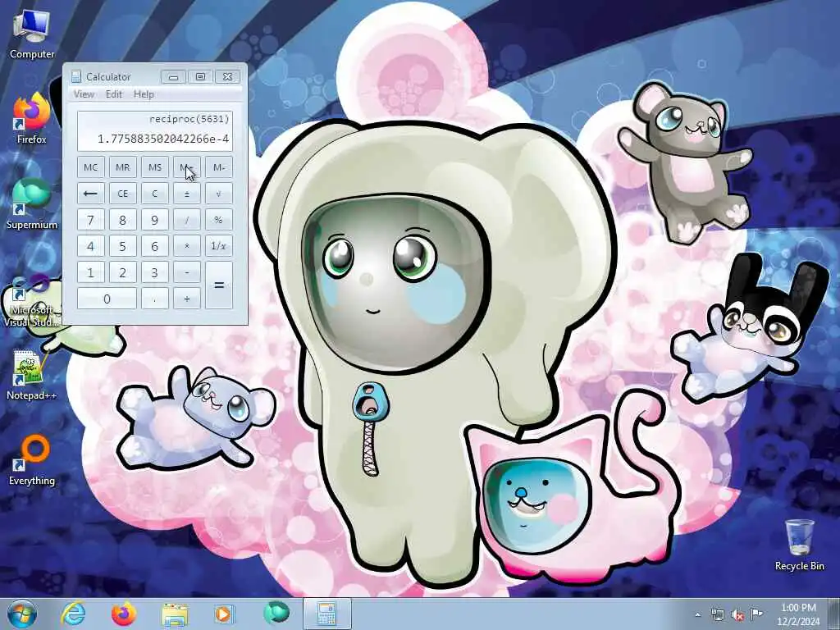Launch Internet Explorer from the taskbar
The height and width of the screenshot is (630, 840).
tap(73, 614)
